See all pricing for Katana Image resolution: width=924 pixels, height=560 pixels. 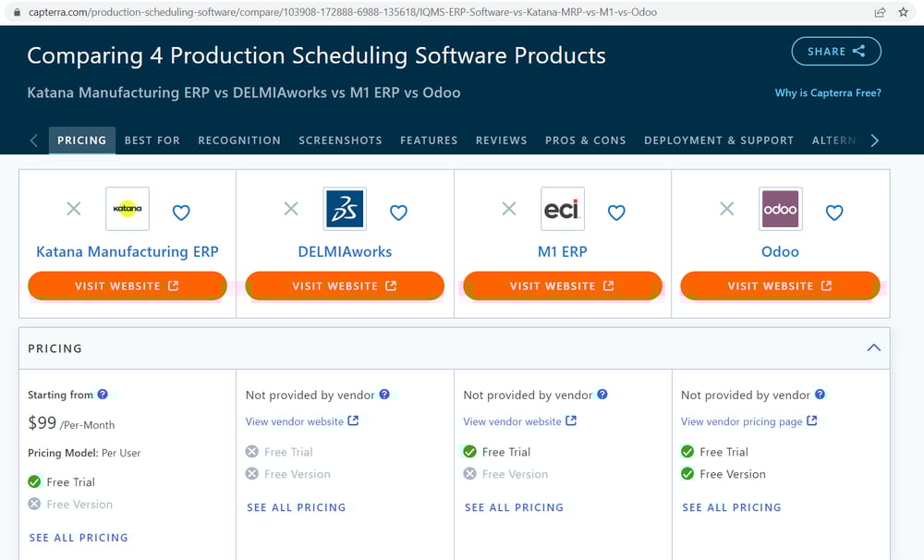[x=79, y=538]
